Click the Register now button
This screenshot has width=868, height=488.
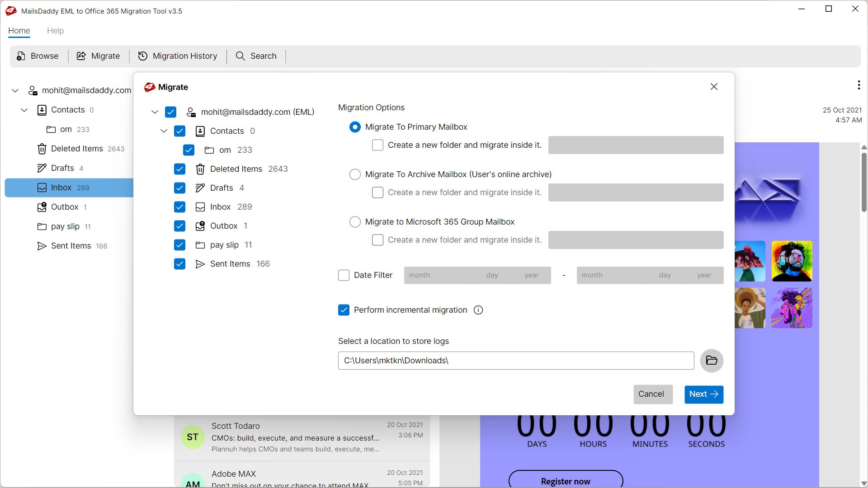pos(566,479)
